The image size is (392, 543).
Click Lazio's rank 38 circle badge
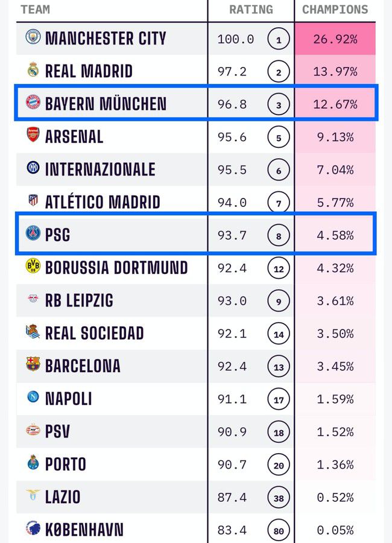278,498
